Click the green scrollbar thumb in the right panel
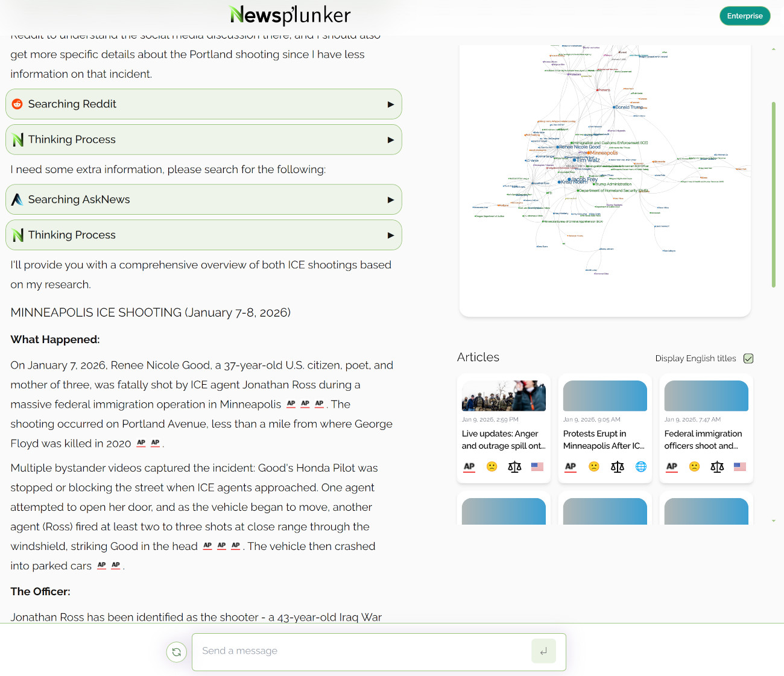784x676 pixels. [774, 195]
